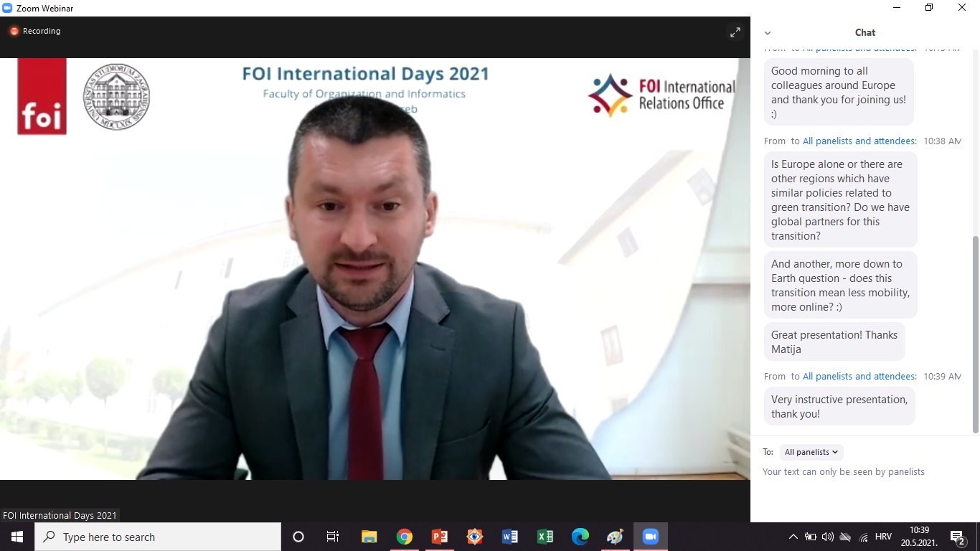Open PowerPoint from the taskbar

(440, 537)
